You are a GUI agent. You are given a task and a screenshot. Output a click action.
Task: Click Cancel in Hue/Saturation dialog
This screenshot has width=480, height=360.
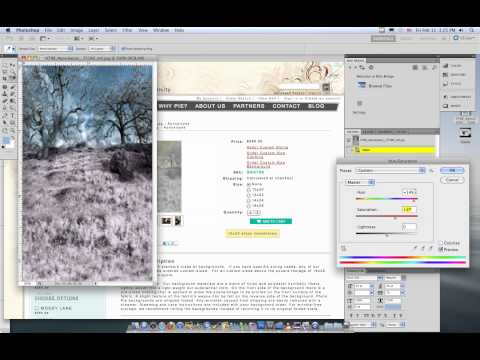click(452, 180)
